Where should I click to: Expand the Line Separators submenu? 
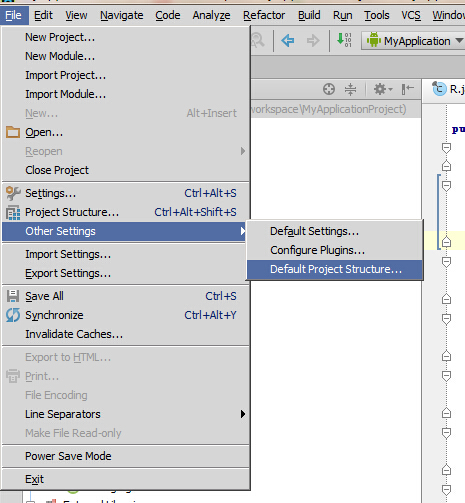tap(125, 414)
